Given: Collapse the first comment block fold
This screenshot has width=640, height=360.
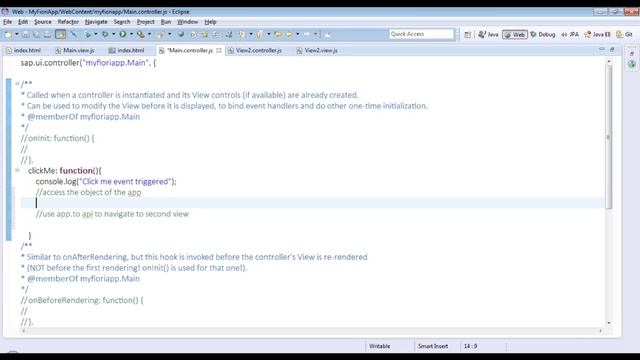Looking at the screenshot, I should (x=17, y=84).
